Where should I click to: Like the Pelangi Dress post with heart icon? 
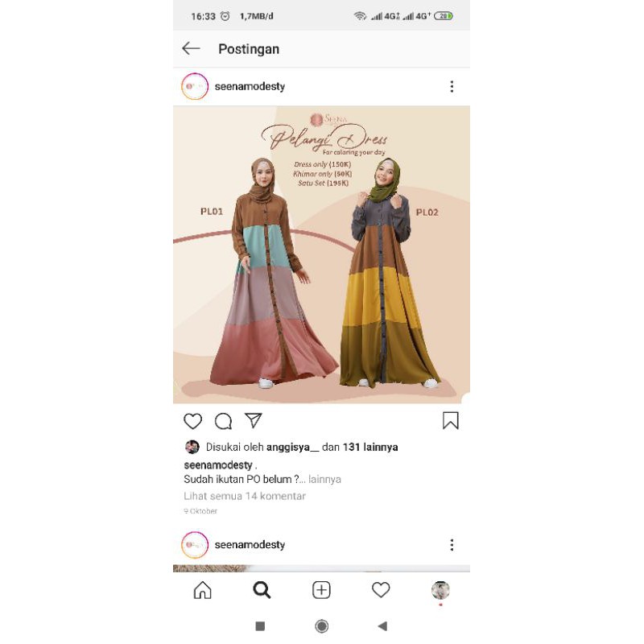coord(192,421)
